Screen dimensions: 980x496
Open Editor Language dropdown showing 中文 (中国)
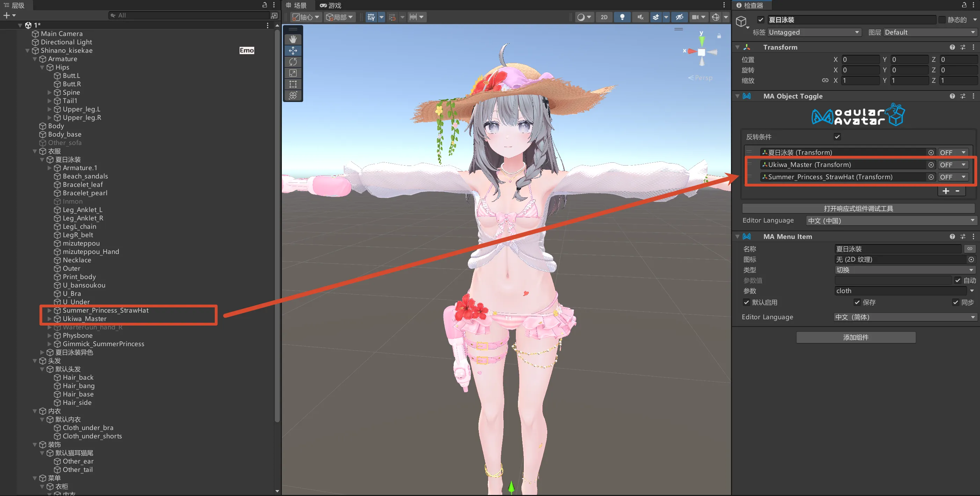891,221
